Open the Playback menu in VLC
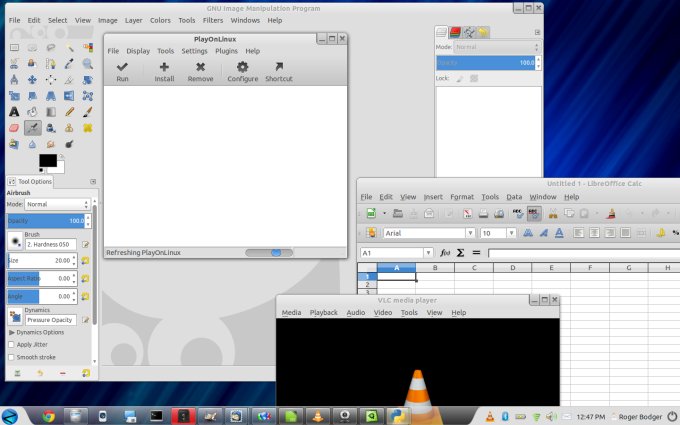Viewport: 680px width, 425px height. pyautogui.click(x=323, y=313)
